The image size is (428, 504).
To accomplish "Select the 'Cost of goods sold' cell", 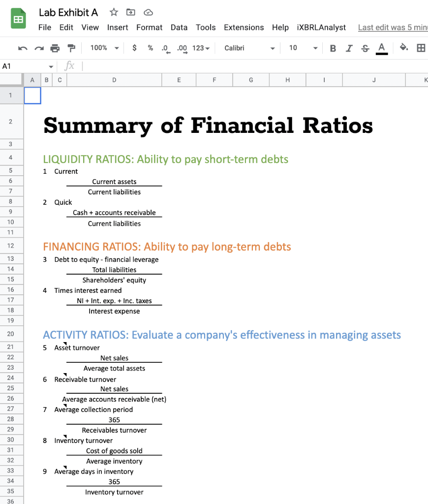I will tap(114, 451).
